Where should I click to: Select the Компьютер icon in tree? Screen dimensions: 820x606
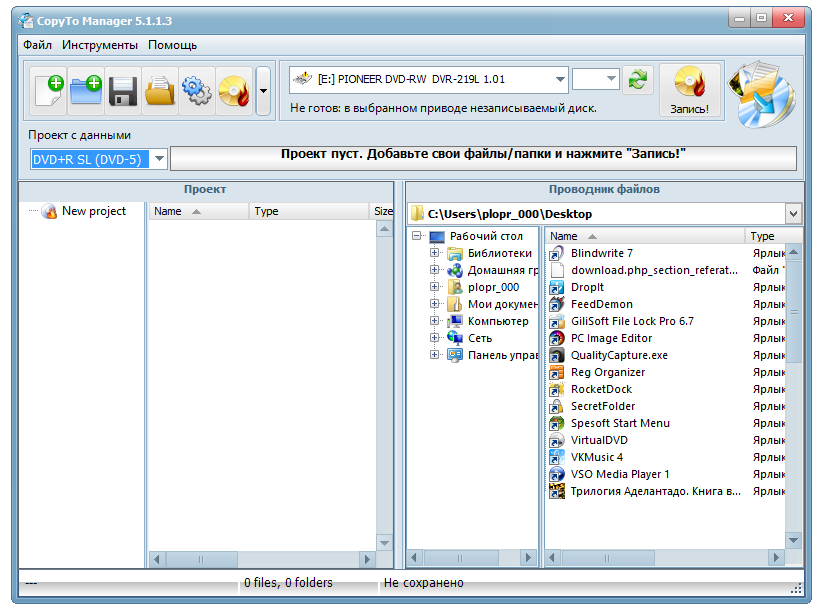click(454, 321)
